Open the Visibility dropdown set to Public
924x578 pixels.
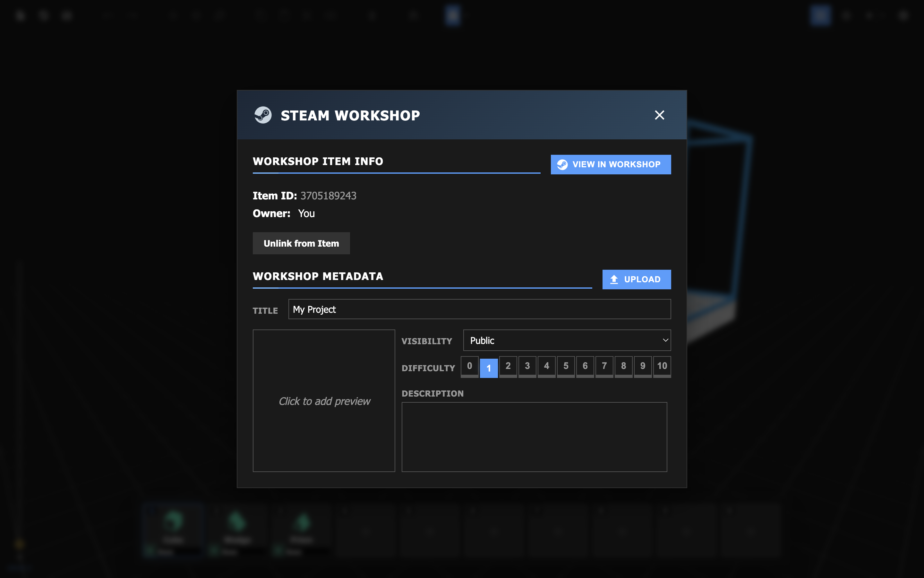(567, 340)
